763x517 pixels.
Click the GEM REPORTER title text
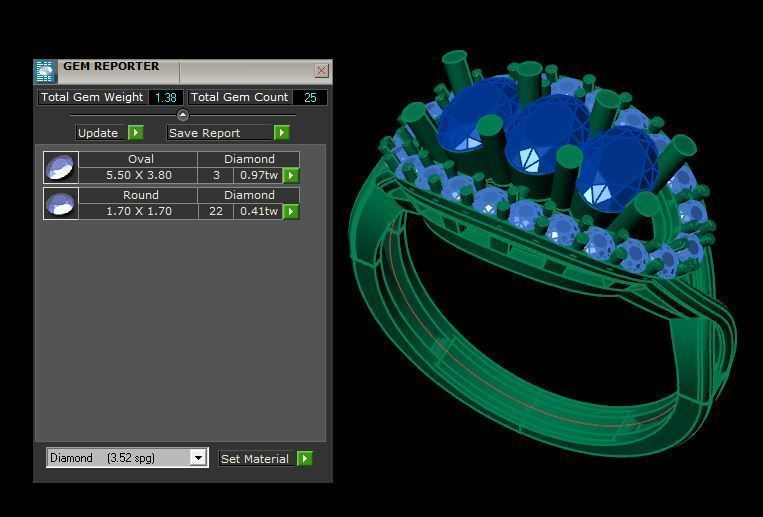point(111,66)
